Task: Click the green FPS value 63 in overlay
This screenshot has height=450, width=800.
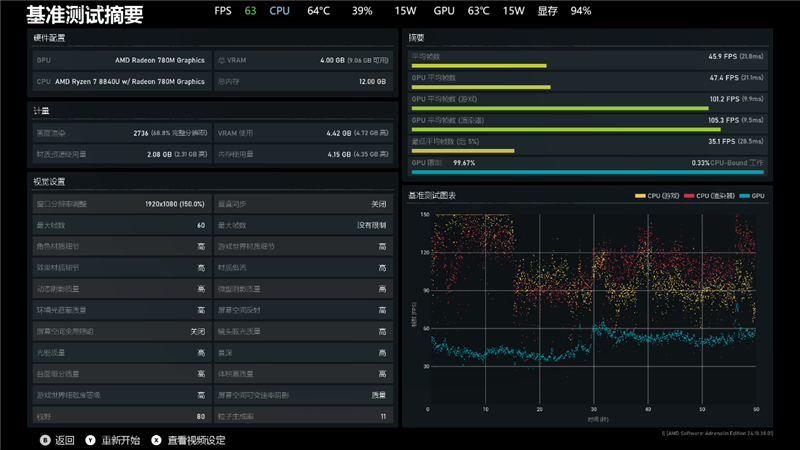Action: click(250, 11)
